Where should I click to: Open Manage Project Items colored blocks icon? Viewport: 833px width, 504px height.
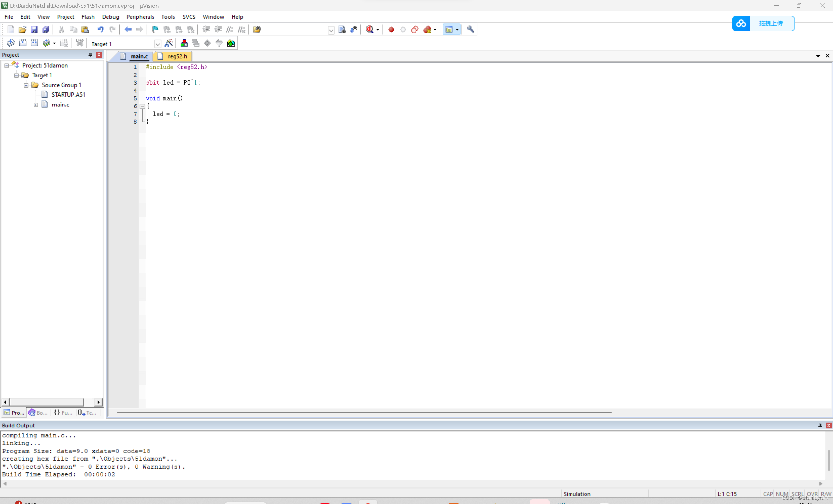click(x=184, y=43)
